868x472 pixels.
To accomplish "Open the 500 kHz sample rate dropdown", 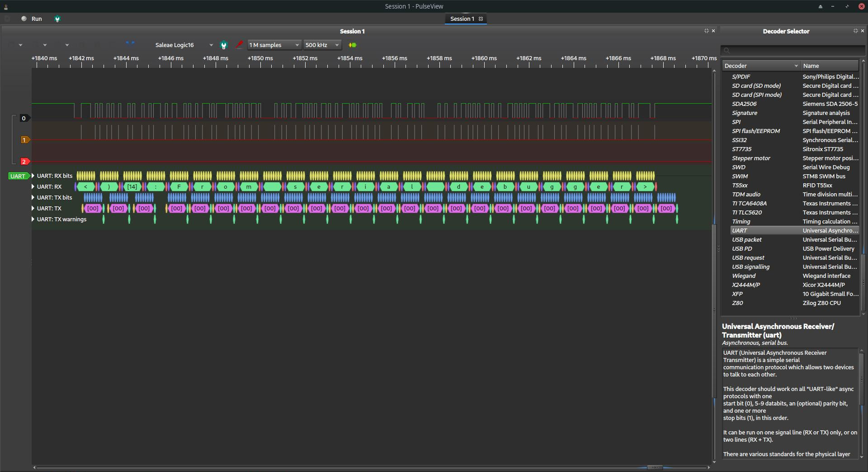I will pos(322,45).
